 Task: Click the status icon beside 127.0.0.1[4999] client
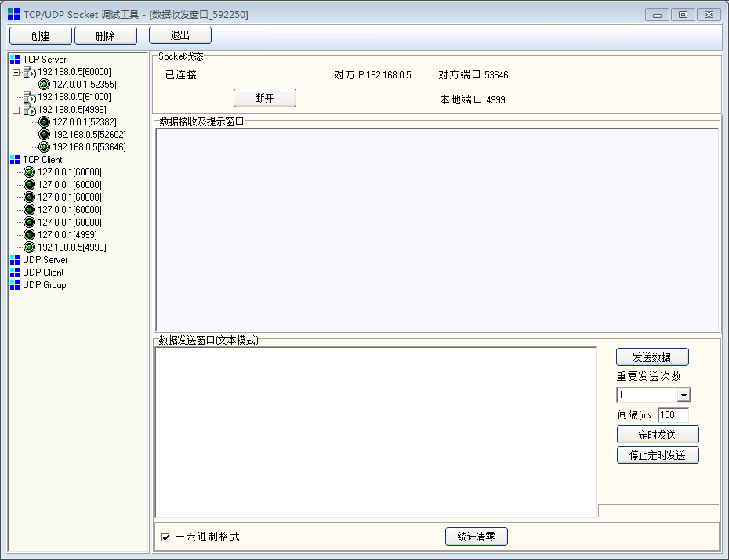30,235
